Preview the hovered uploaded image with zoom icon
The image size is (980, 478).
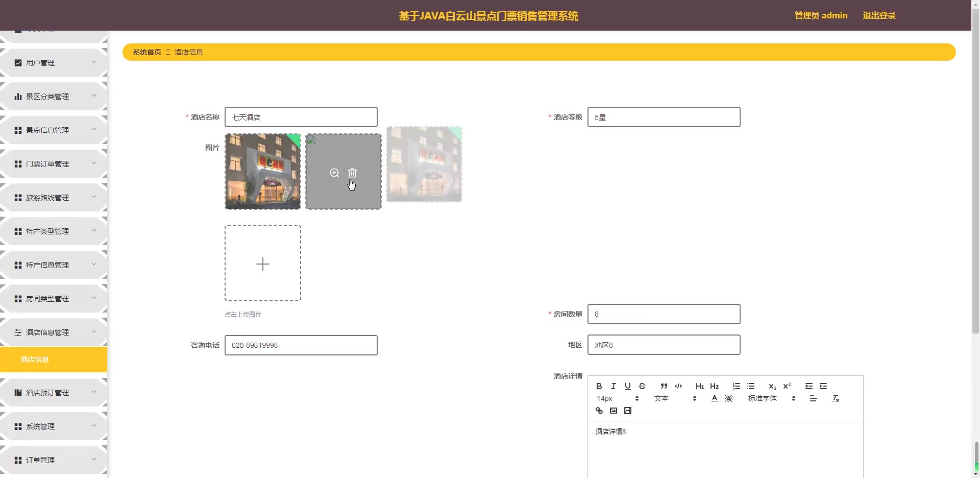coord(334,173)
